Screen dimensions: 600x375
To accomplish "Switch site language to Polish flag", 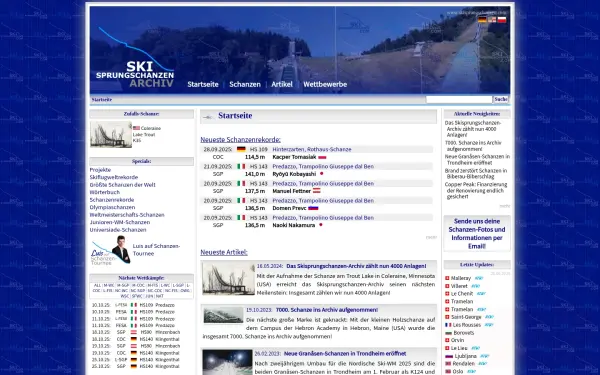I will (502, 20).
